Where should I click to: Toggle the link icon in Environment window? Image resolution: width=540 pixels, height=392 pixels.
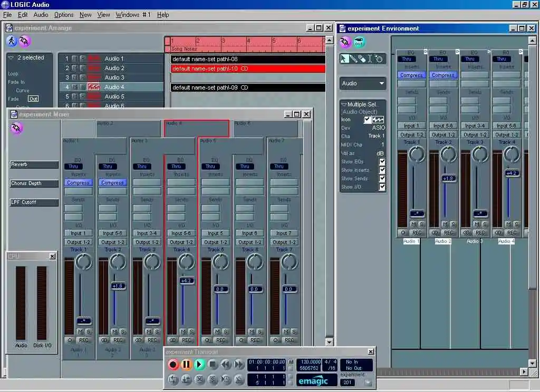point(345,42)
